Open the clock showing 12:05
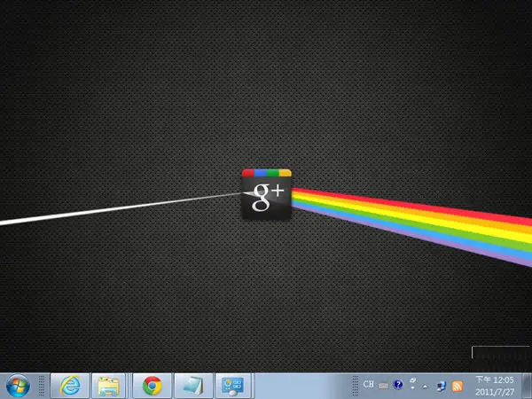This screenshot has height=399, width=532. (x=495, y=386)
